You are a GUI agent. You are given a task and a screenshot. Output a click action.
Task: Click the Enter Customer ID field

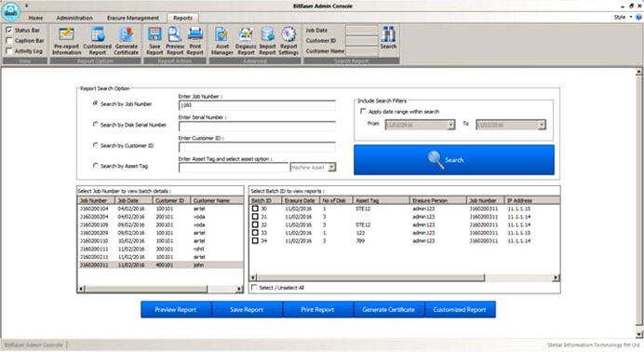257,146
